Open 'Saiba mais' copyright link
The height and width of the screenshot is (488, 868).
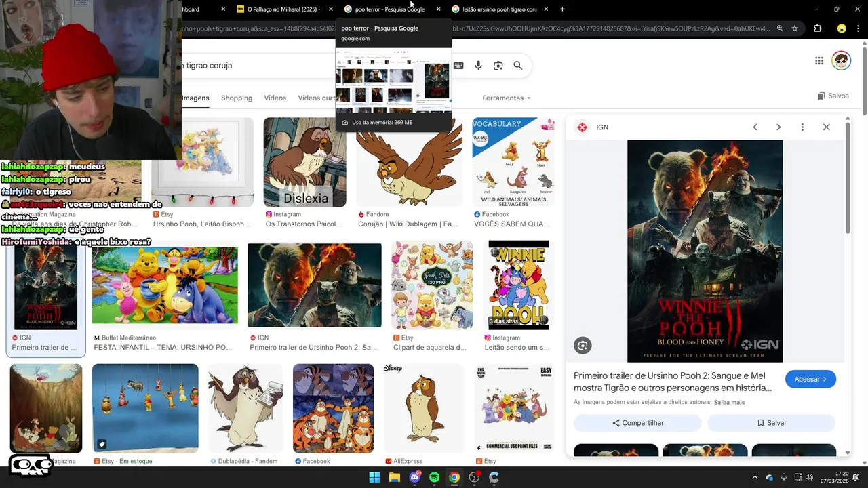pos(729,402)
